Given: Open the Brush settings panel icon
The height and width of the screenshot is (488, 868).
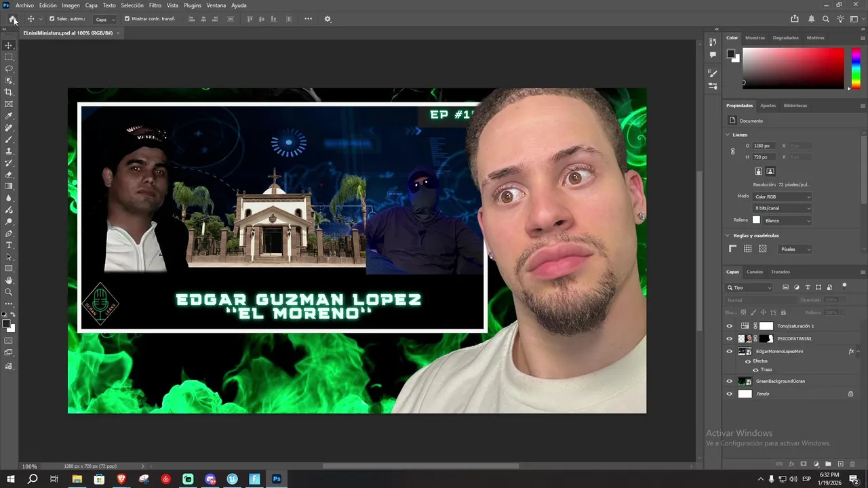Looking at the screenshot, I should pyautogui.click(x=713, y=74).
